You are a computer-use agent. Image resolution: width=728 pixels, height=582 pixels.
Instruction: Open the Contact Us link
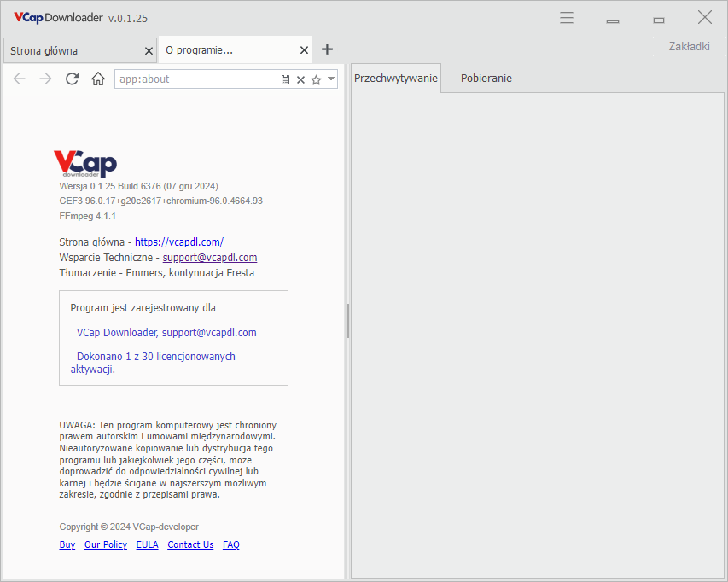pos(190,544)
